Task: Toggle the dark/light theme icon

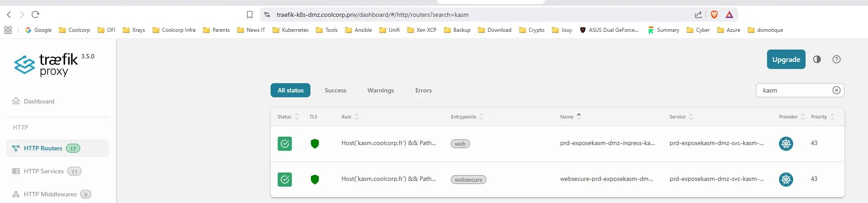Action: tap(817, 59)
